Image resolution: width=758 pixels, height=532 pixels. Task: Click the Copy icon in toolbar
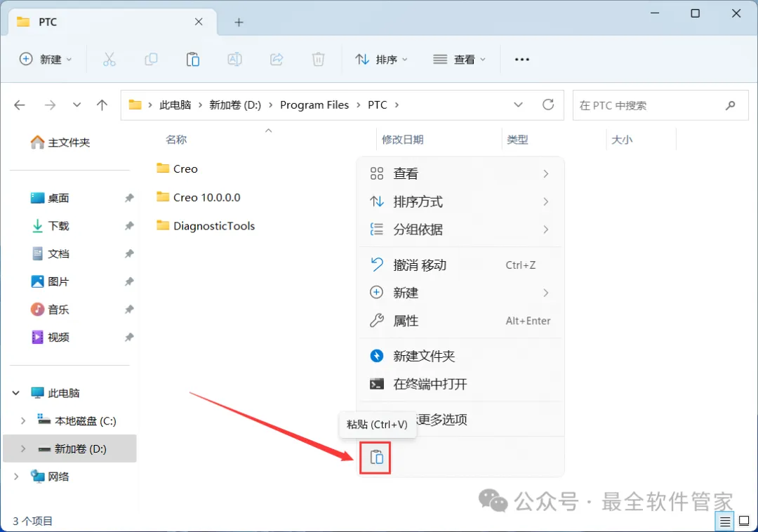point(152,60)
